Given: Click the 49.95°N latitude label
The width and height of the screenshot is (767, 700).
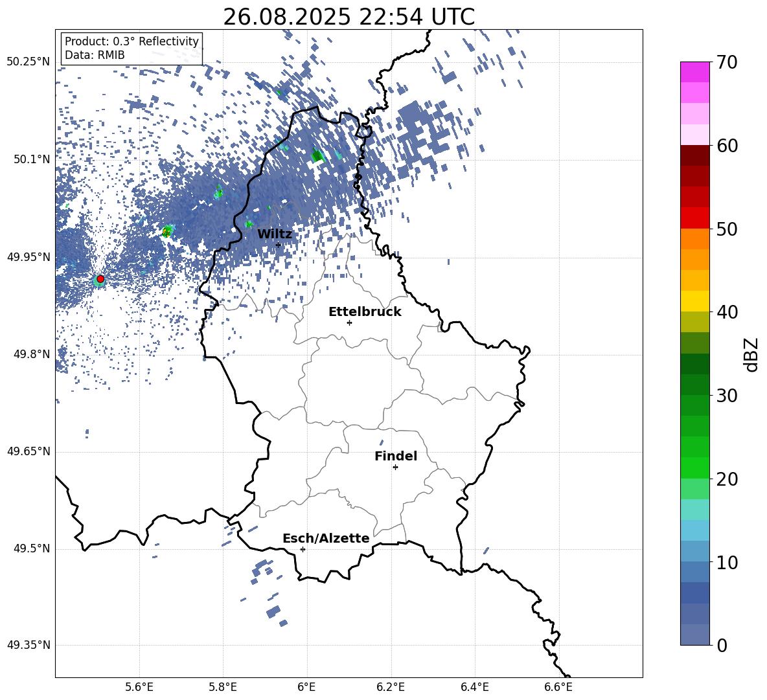Looking at the screenshot, I should point(29,256).
